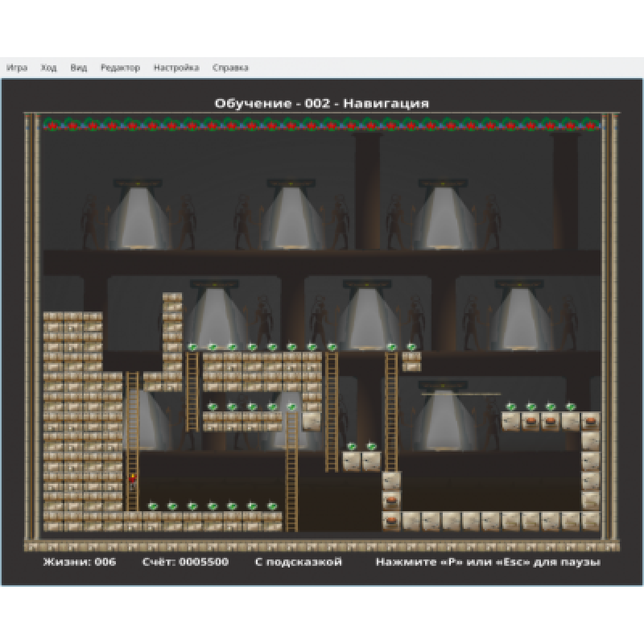Open the Справка help menu
The width and height of the screenshot is (644, 644).
coord(230,68)
